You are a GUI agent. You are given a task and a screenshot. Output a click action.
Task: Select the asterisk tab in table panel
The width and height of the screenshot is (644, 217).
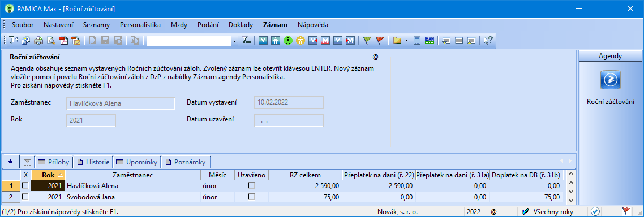(10, 162)
